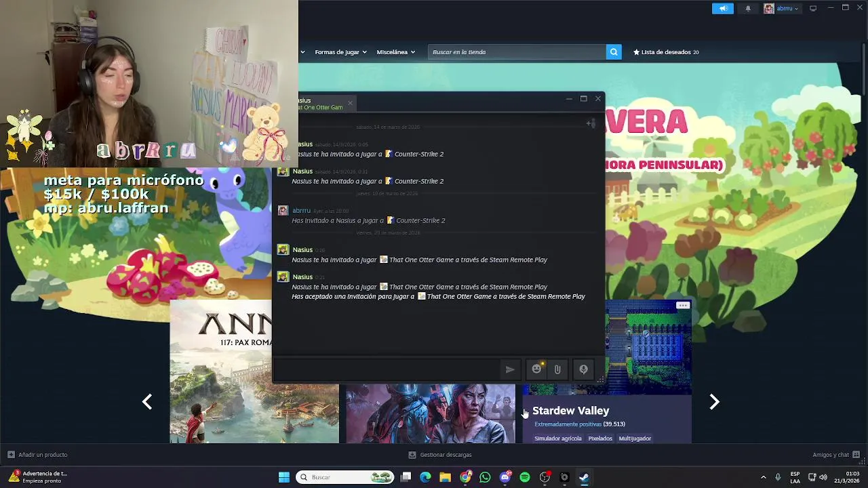868x488 pixels.
Task: Click the add friend to chat icon
Action: [x=591, y=123]
